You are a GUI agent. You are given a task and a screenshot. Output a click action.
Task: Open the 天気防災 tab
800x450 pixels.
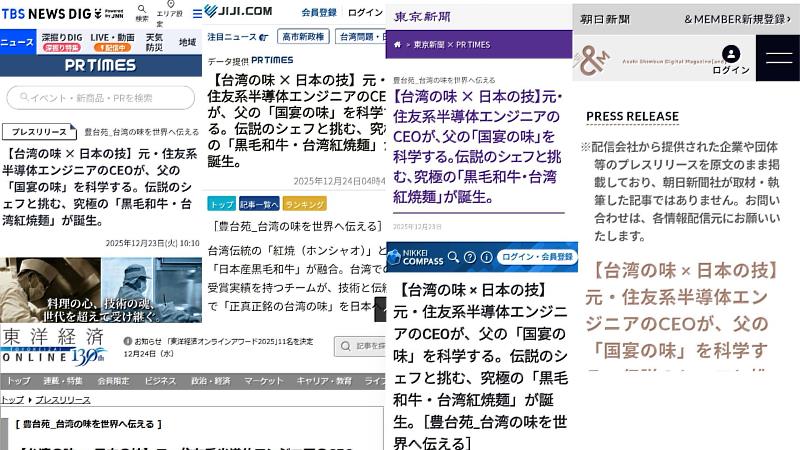click(154, 42)
